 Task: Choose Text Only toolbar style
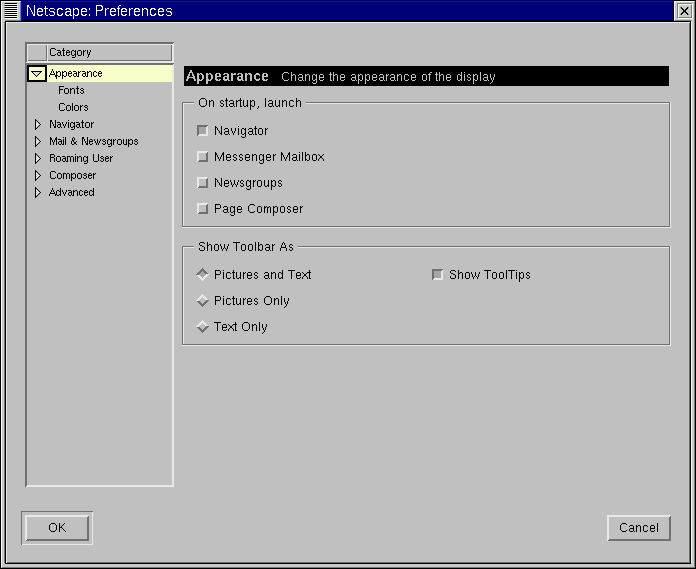tap(203, 327)
